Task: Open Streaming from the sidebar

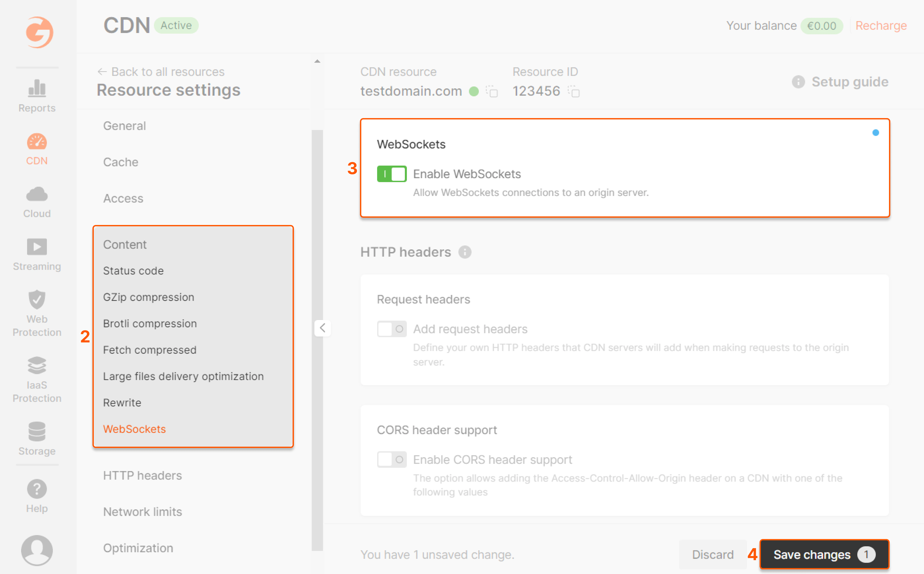Action: pyautogui.click(x=36, y=254)
